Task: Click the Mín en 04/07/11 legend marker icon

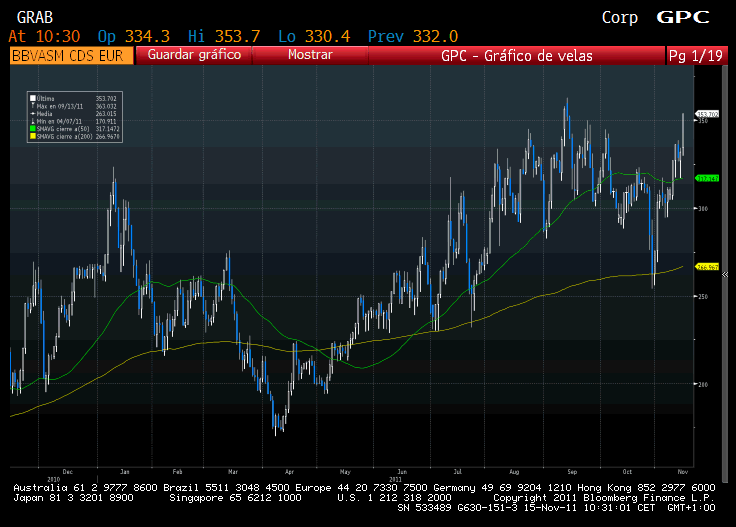Action: tap(33, 121)
